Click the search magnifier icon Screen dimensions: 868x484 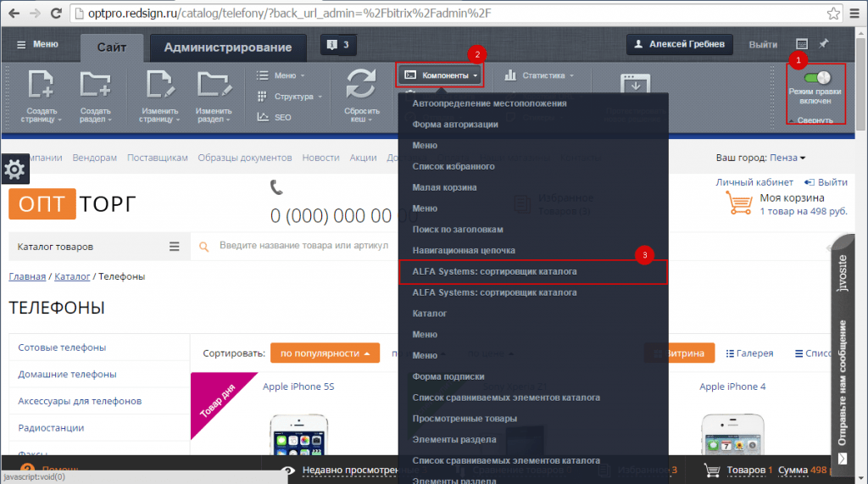pyautogui.click(x=203, y=247)
